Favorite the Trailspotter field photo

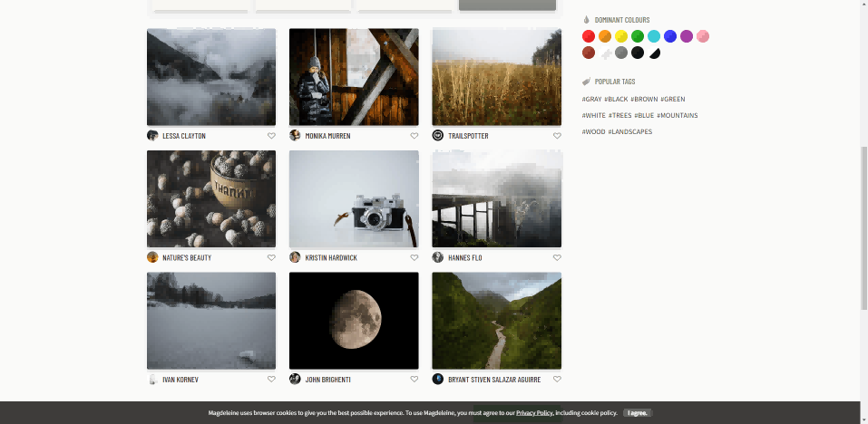557,136
